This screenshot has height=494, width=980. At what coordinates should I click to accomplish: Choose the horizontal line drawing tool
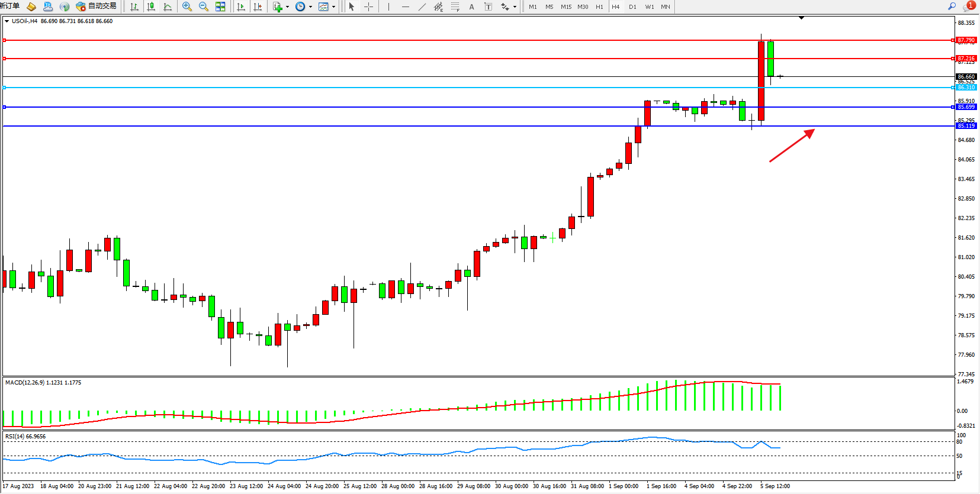click(x=405, y=7)
